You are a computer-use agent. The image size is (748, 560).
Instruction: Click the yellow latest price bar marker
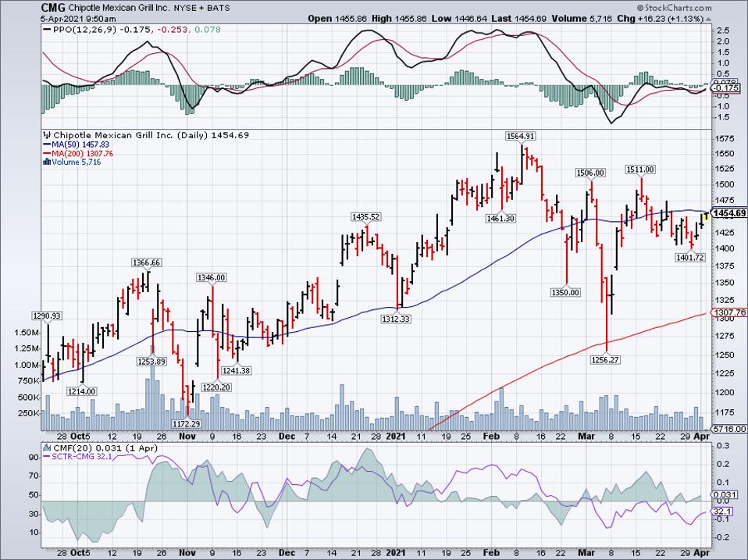click(x=706, y=216)
